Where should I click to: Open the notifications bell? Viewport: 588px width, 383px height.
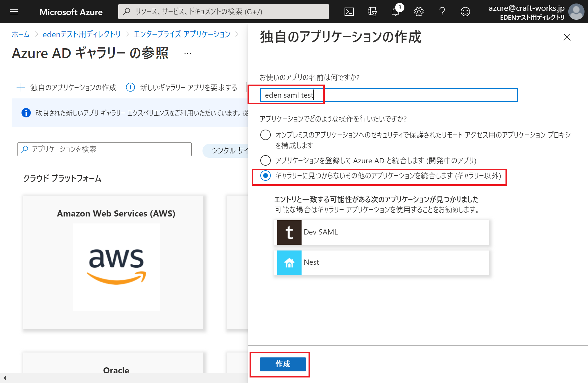tap(396, 12)
